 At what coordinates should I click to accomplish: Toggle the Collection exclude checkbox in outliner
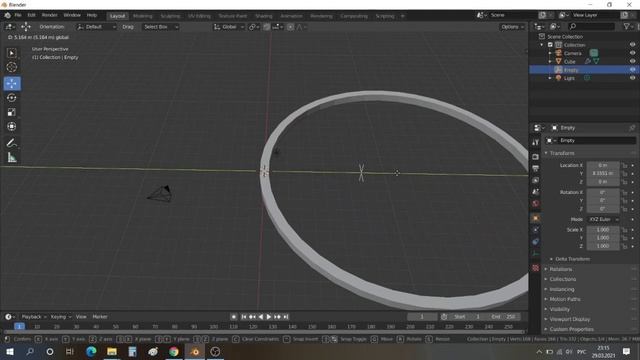click(550, 45)
